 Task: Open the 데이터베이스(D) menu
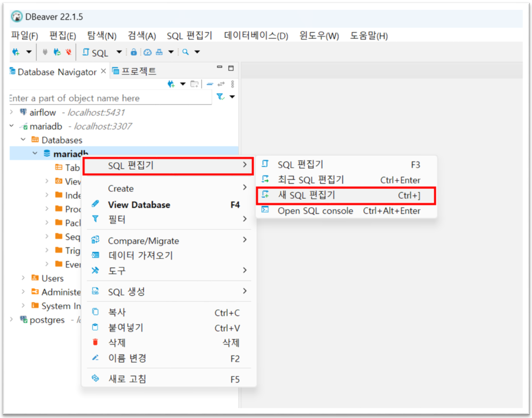point(256,36)
